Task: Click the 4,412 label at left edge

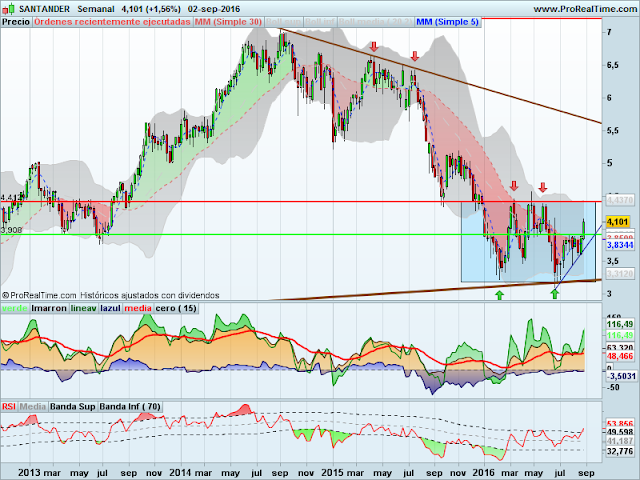Action: [x=11, y=198]
